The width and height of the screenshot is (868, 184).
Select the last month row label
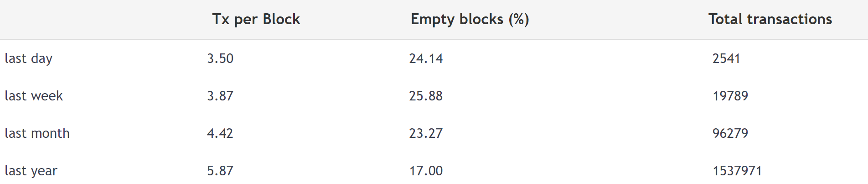coord(37,133)
